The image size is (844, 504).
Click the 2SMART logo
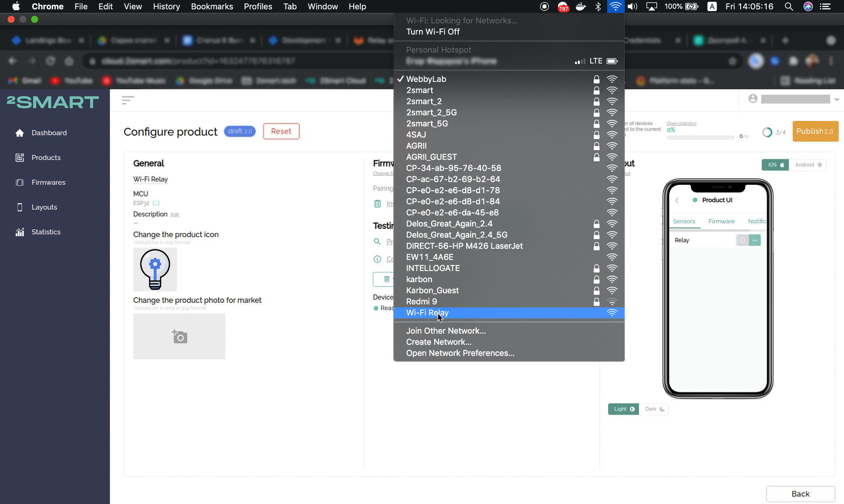53,102
